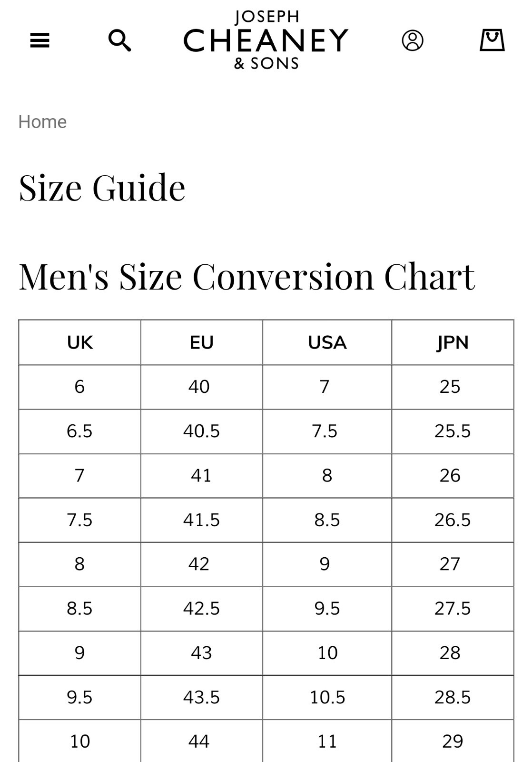Screen dimensions: 532x762
Task: Select the USA column header
Action: [327, 342]
